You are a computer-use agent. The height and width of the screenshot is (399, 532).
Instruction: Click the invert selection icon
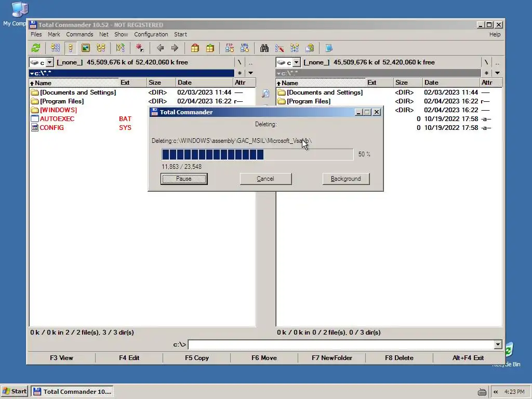point(120,48)
